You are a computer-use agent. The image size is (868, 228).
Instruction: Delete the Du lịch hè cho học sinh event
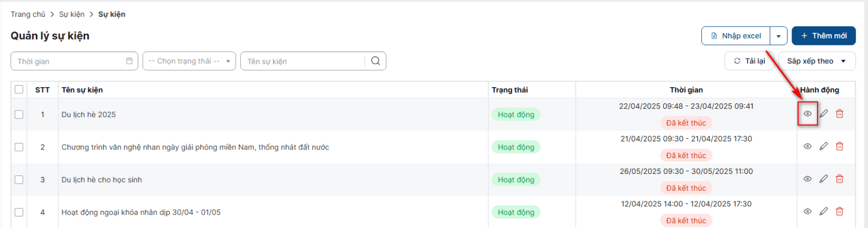[840, 179]
